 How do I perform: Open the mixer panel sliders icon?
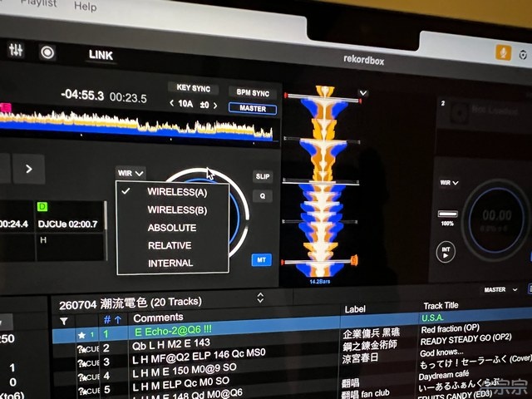click(16, 50)
